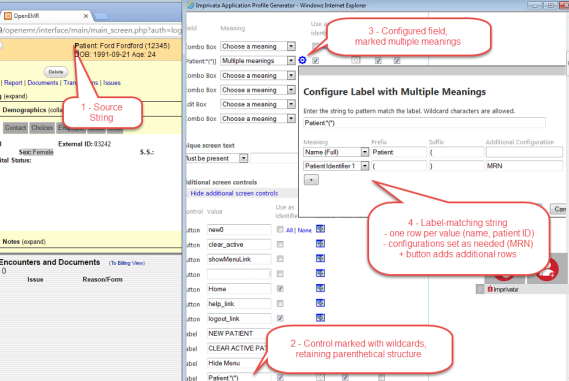The width and height of the screenshot is (569, 381).
Task: Click the new0 value field
Action: click(239, 230)
